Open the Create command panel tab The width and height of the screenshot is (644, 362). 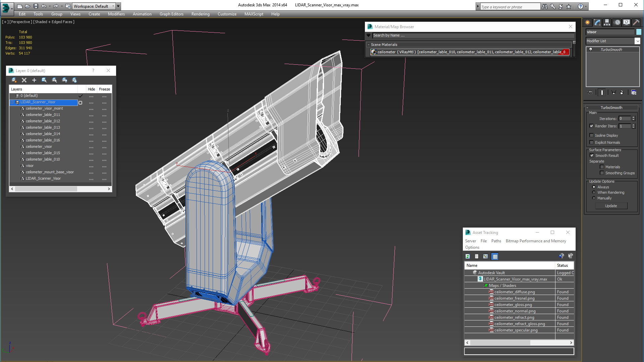588,22
